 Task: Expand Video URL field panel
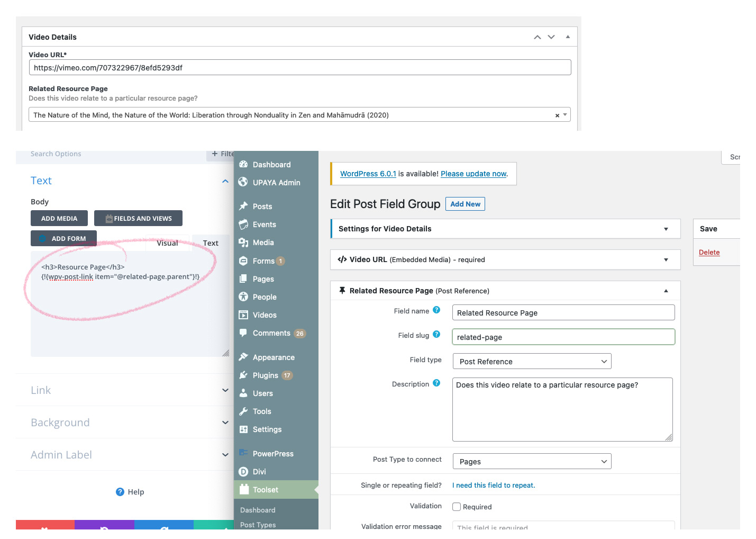coord(666,260)
